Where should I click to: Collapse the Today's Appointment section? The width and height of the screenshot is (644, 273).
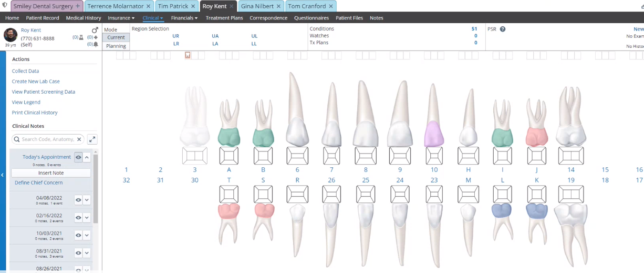click(x=87, y=157)
